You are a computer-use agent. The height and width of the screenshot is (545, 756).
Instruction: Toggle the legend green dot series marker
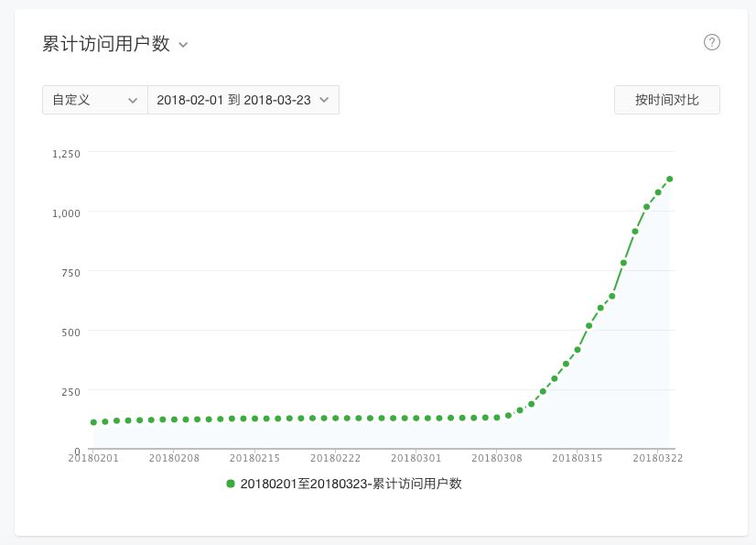231,484
